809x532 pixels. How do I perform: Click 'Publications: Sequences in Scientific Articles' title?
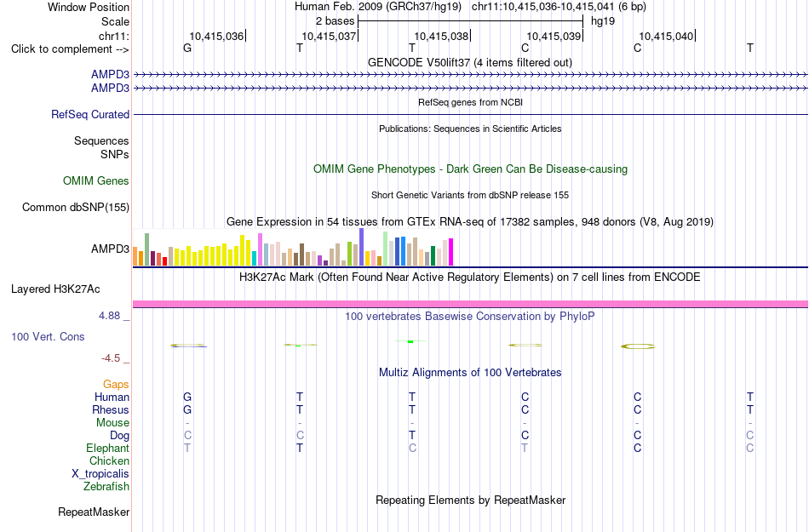tap(470, 129)
